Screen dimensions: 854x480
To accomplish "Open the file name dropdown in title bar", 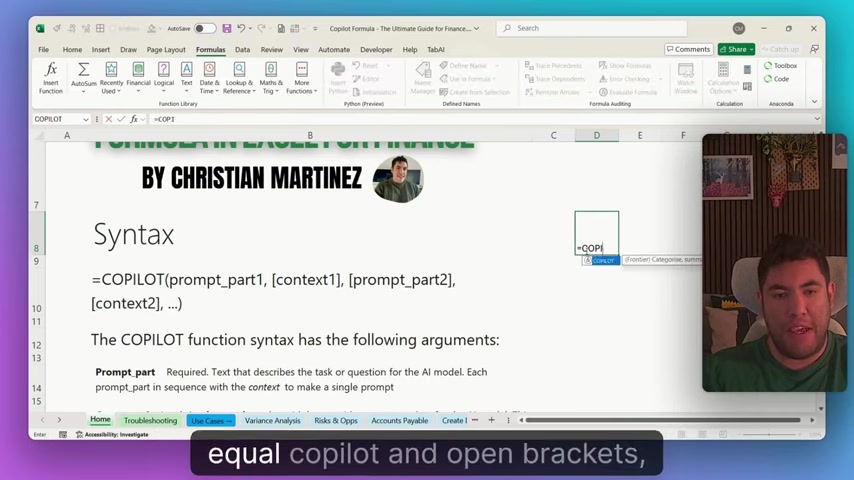I will 477,28.
